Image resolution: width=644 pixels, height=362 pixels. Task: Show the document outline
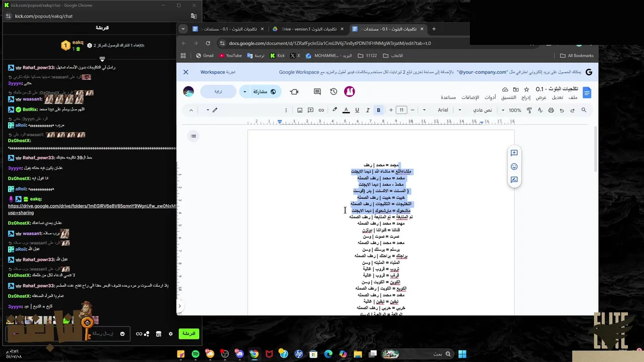(194, 136)
